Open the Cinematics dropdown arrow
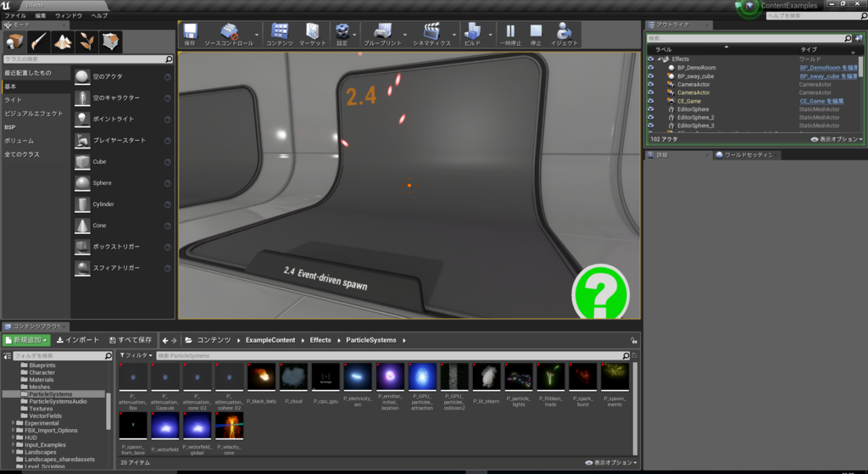Viewport: 868px width, 474px height. (454, 35)
